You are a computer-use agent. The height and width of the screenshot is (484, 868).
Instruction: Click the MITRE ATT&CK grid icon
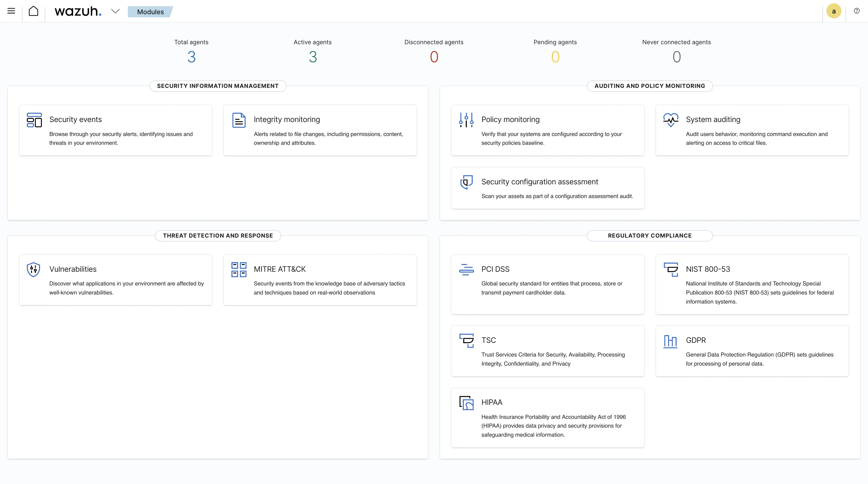[x=239, y=269]
